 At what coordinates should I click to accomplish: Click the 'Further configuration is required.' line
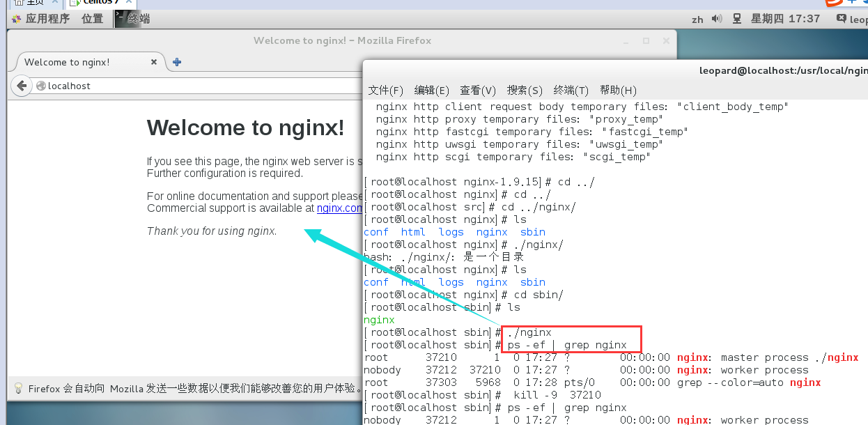[225, 173]
